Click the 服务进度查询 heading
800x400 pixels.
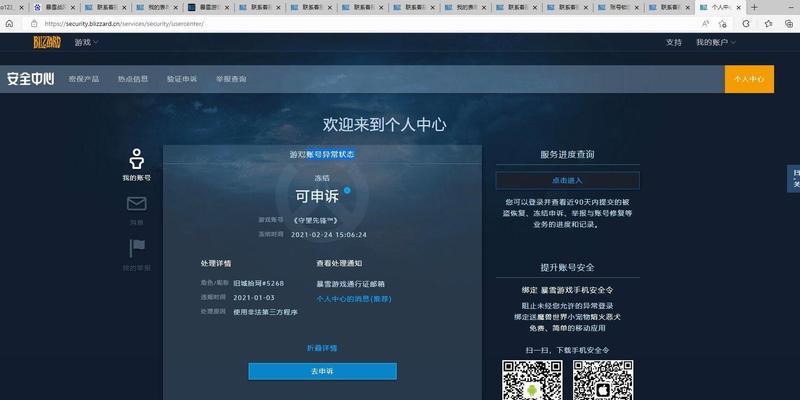point(567,155)
